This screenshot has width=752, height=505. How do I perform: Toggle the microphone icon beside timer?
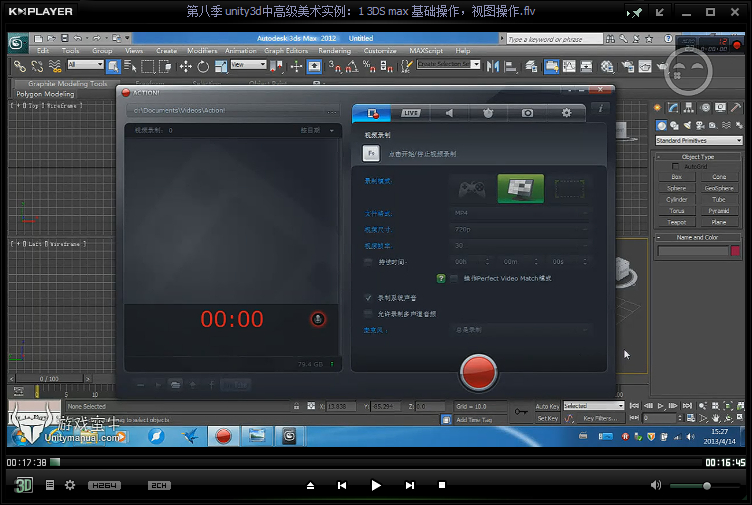(317, 319)
